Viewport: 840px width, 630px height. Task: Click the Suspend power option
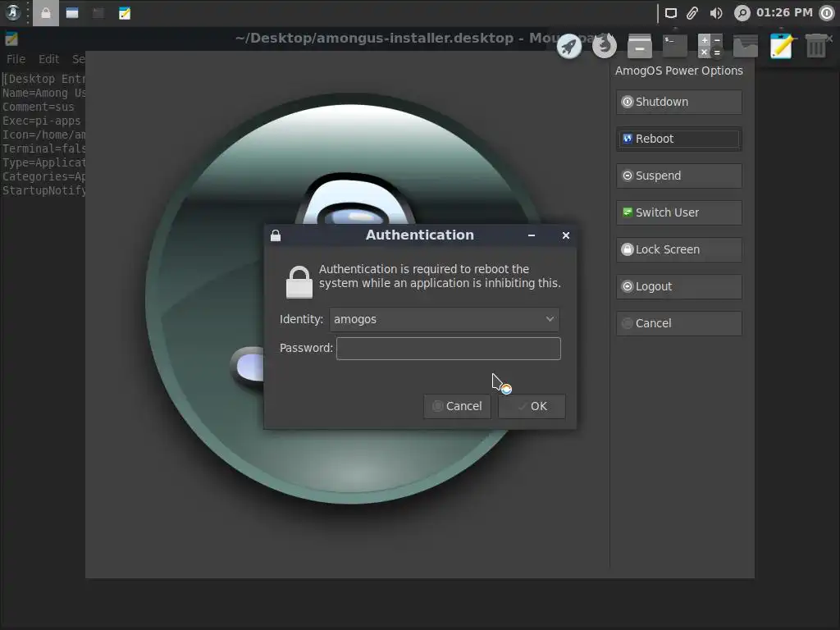[x=678, y=176]
